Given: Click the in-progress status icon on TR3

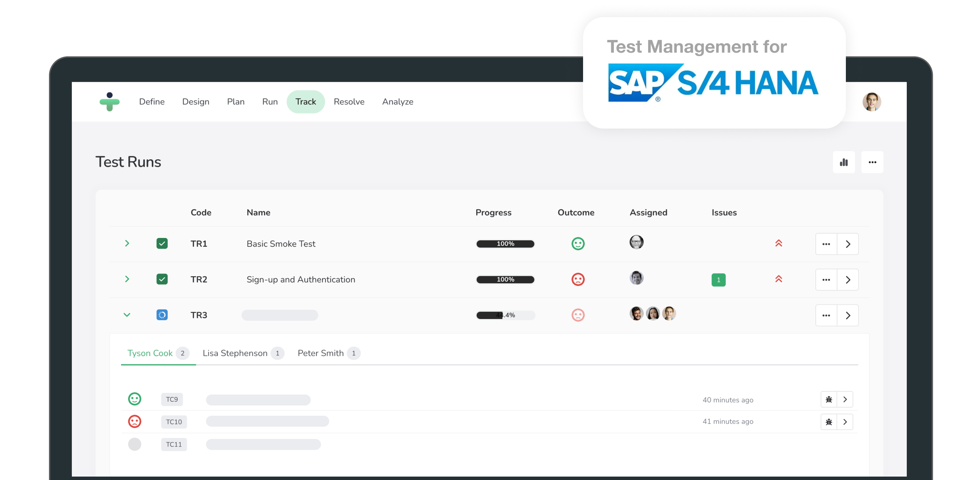Looking at the screenshot, I should click(x=163, y=315).
